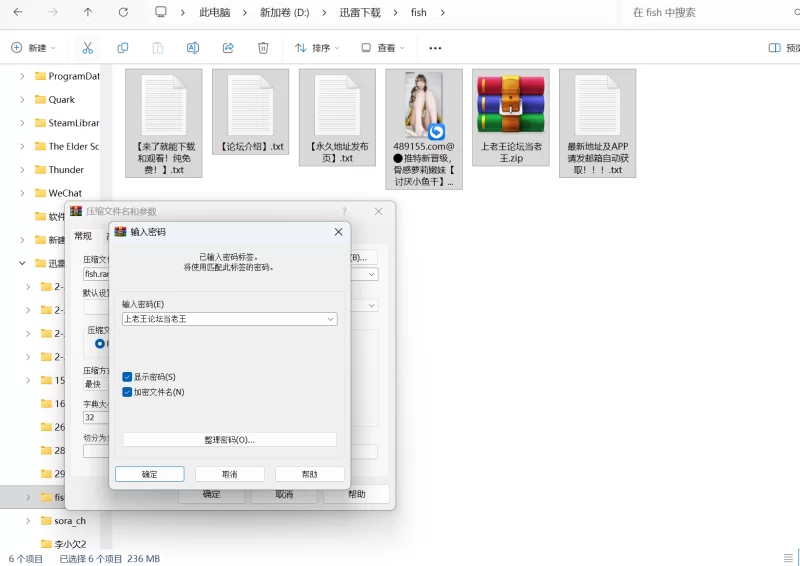Open the 排序 sort dropdown

tap(317, 48)
